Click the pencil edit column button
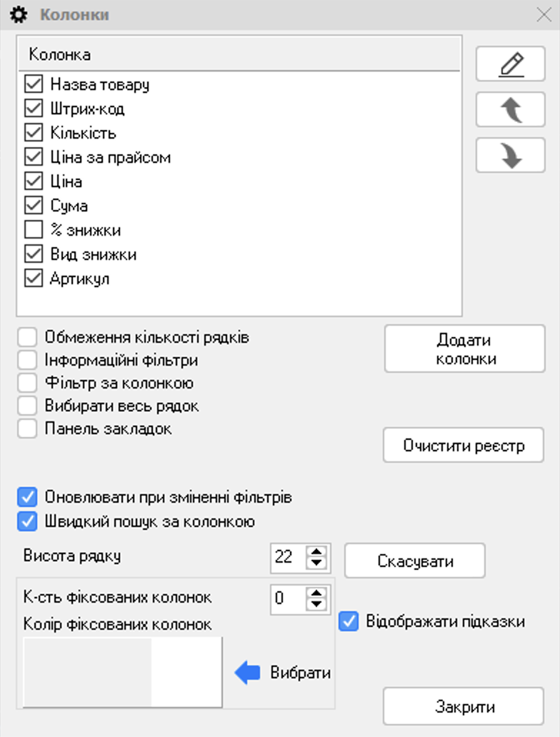Image resolution: width=560 pixels, height=737 pixels. click(x=511, y=64)
